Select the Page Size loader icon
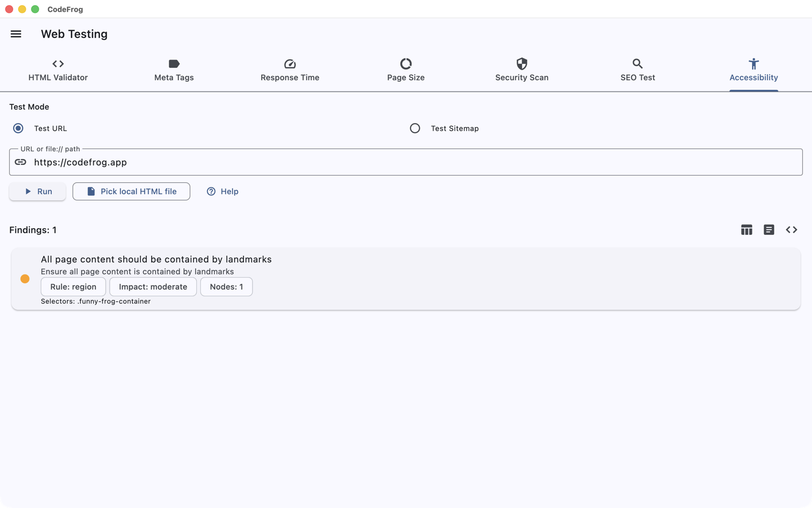This screenshot has width=812, height=508. [406, 64]
